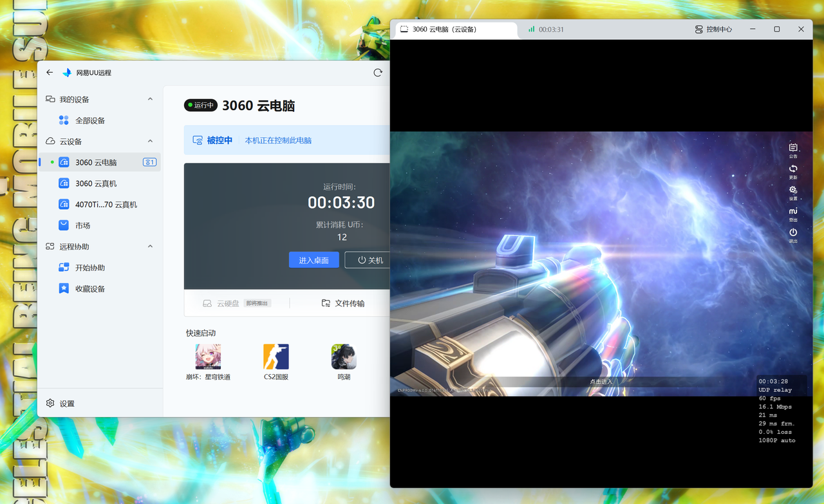Click the user count badge on 3060 云电脑
Viewport: 824px width, 504px height.
click(x=150, y=162)
